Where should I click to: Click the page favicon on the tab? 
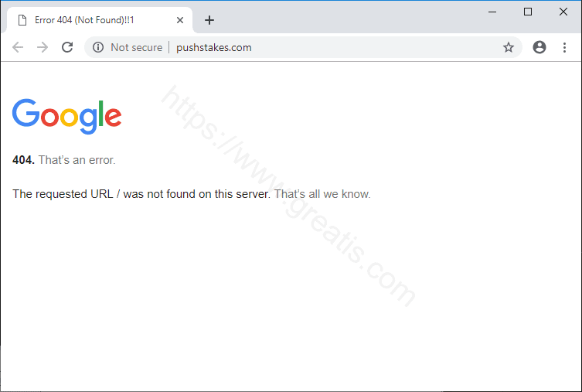point(22,20)
